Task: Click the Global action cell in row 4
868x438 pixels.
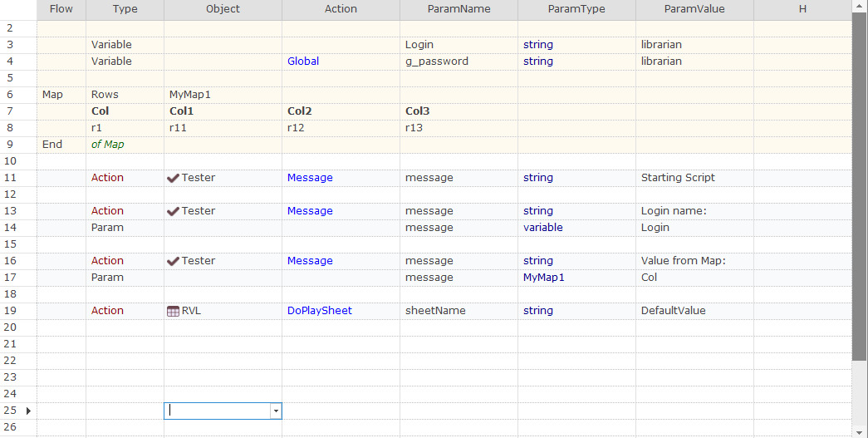Action: (x=341, y=62)
